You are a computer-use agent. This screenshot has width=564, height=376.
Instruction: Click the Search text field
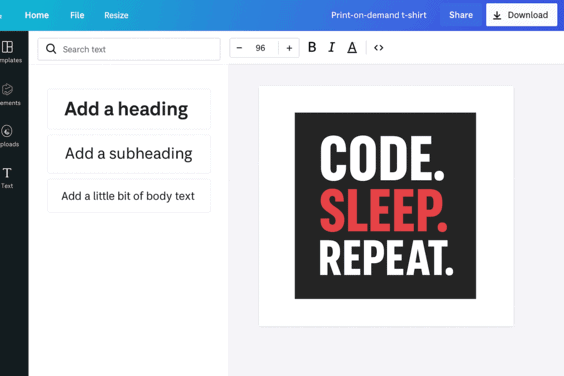[129, 49]
